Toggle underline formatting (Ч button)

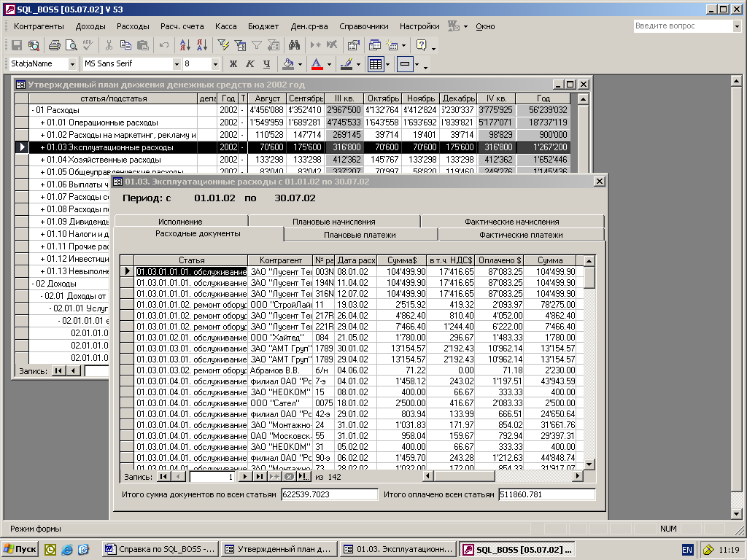pyautogui.click(x=266, y=64)
